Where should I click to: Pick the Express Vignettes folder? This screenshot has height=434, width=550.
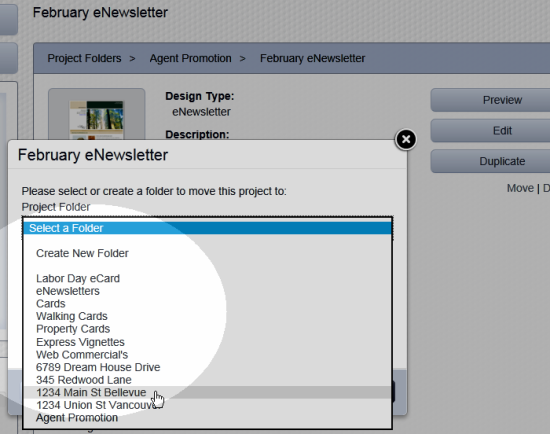[207, 342]
